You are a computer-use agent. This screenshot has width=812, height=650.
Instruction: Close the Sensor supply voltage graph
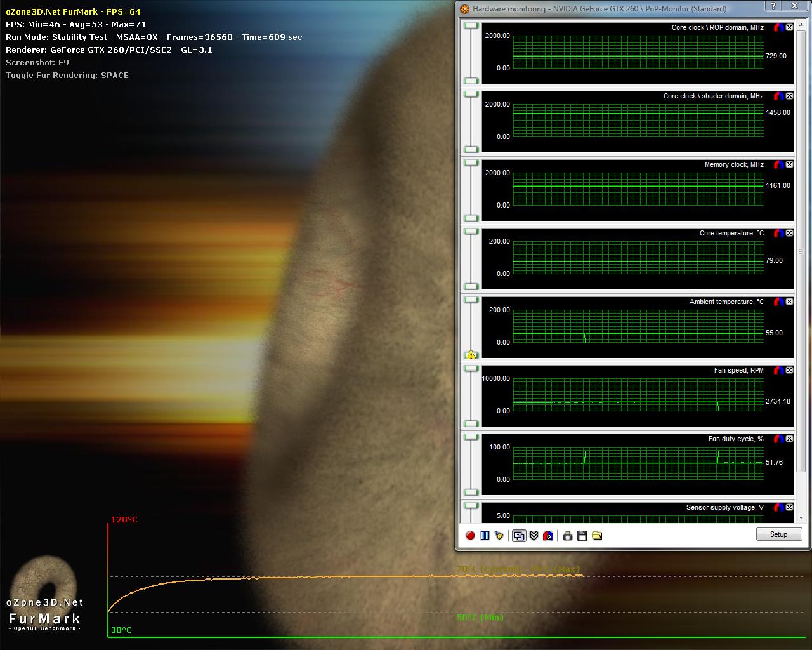point(790,507)
